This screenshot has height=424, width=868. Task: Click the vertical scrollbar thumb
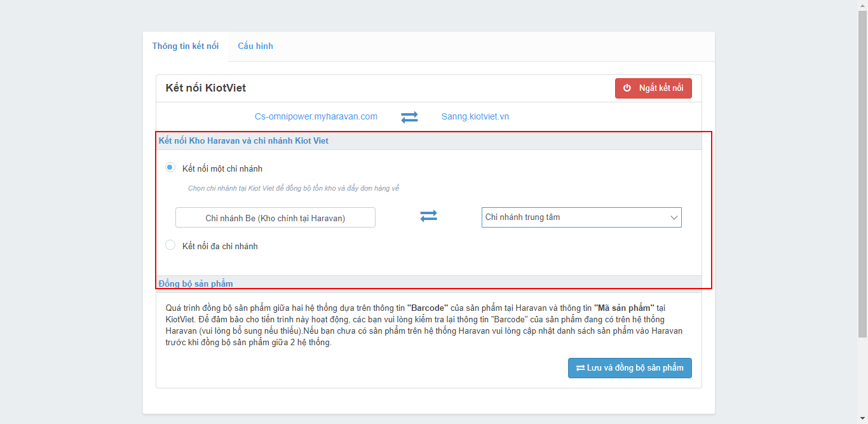pyautogui.click(x=862, y=172)
